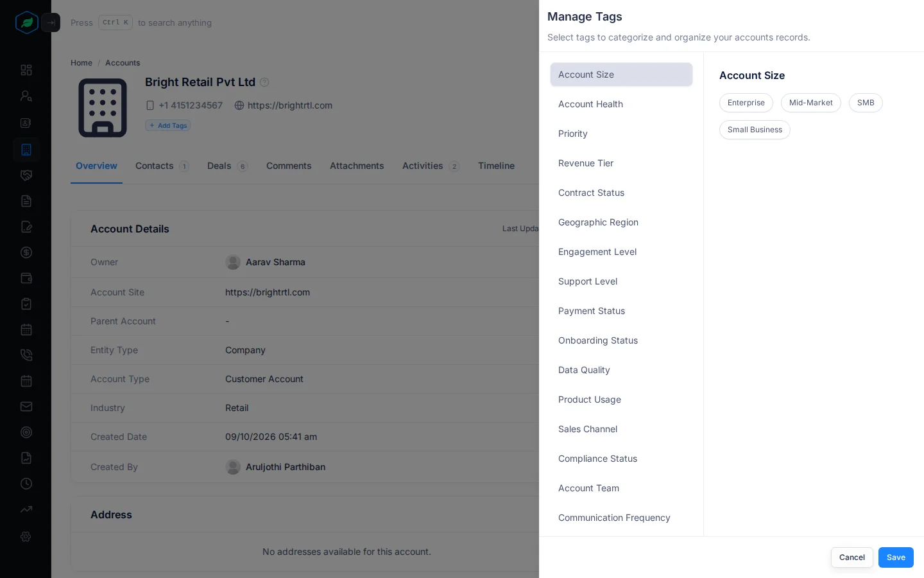Viewport: 924px width, 578px height.
Task: Select the highlighted building icon in sidebar
Action: 26,150
